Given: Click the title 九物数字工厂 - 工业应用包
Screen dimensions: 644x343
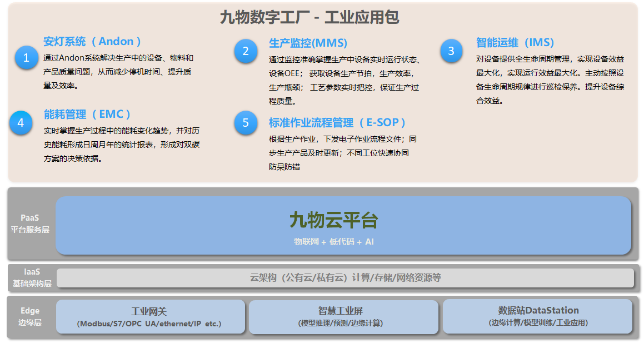Looking at the screenshot, I should point(309,17).
